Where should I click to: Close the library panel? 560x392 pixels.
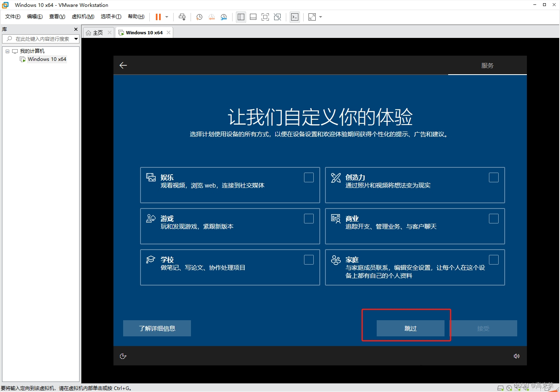[76, 29]
